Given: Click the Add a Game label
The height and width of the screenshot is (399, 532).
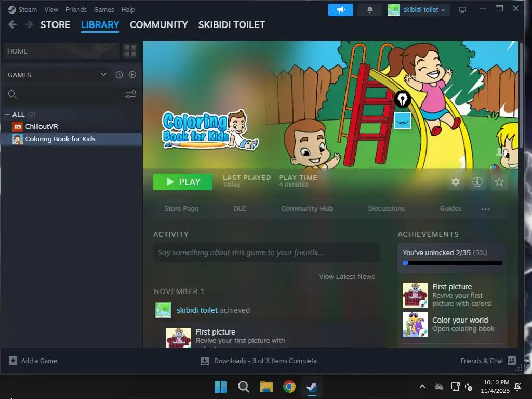Looking at the screenshot, I should [39, 361].
